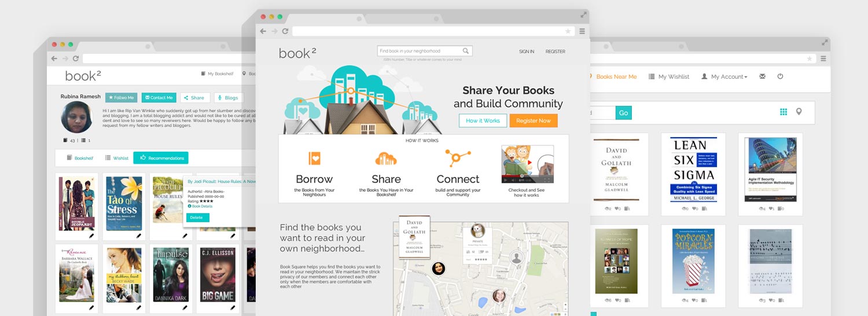
Task: Click the orange Borrow book icon
Action: click(x=314, y=158)
